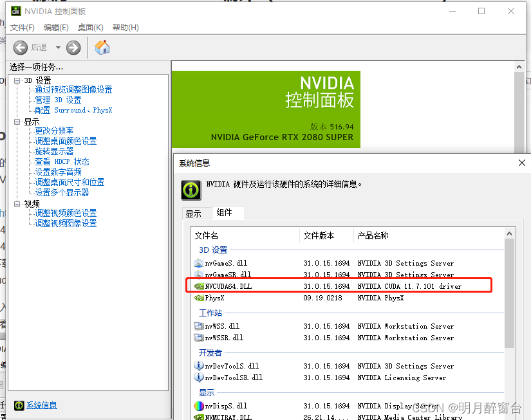Click the large green info icon in dialog
This screenshot has width=531, height=420.
point(191,190)
